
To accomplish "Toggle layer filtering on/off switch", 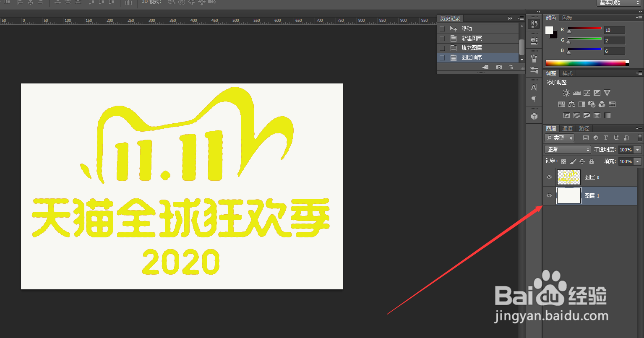I will click(640, 138).
